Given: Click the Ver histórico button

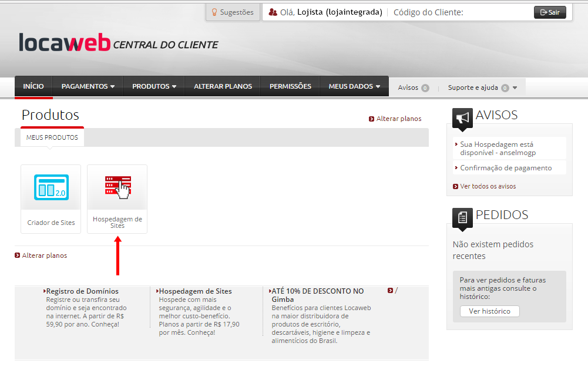Looking at the screenshot, I should click(490, 311).
